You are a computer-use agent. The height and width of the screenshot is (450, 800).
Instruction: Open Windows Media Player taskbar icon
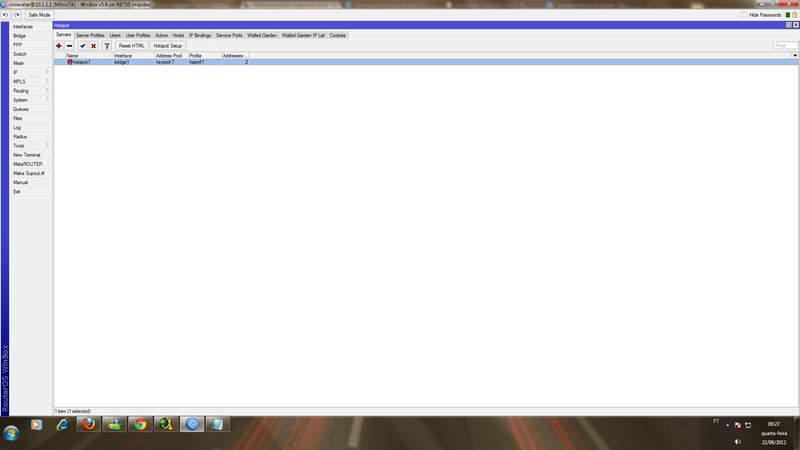[x=37, y=424]
